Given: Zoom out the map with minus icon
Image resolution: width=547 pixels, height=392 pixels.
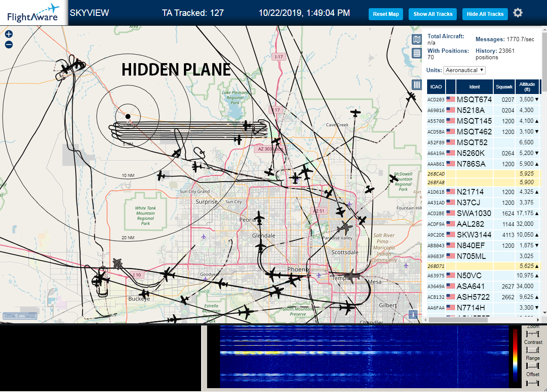Looking at the screenshot, I should 9,45.
